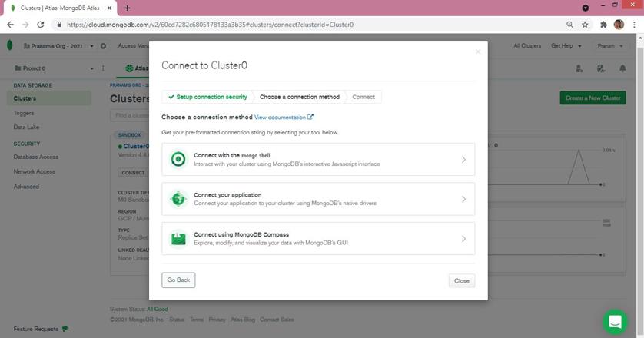Viewport: 644px width, 338px height.
Task: Click the Cluster0 name link
Action: point(136,146)
